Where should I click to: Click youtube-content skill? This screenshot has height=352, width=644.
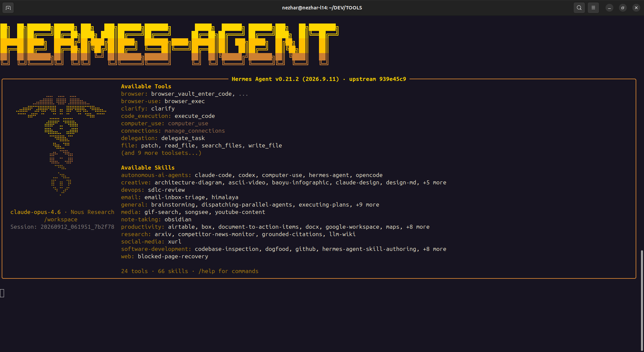(x=240, y=212)
